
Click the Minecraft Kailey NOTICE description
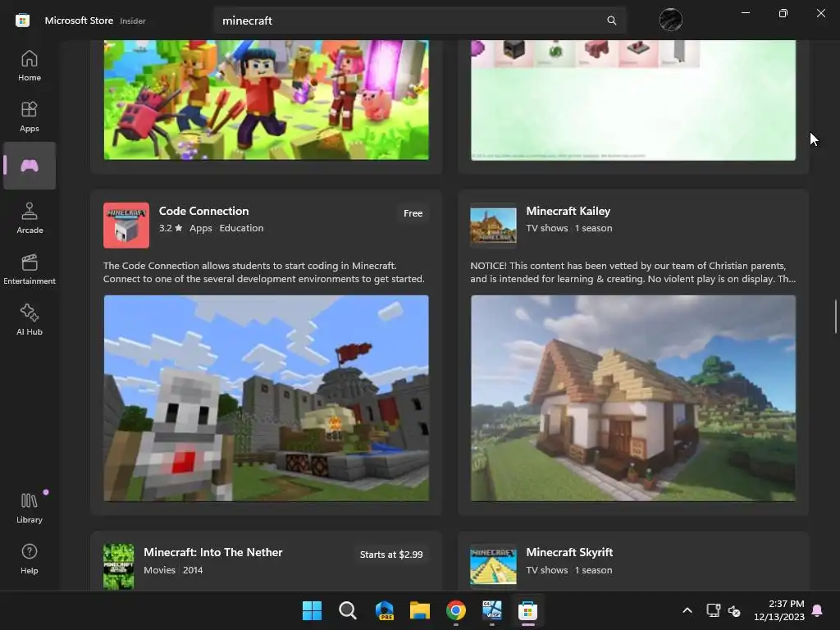[632, 272]
